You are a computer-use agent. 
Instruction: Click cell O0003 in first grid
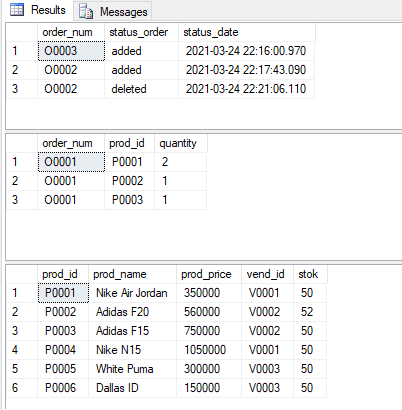(x=71, y=51)
